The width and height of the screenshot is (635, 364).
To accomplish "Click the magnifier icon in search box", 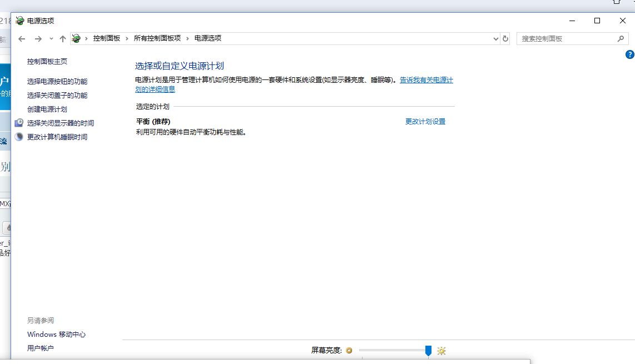I will click(x=621, y=38).
